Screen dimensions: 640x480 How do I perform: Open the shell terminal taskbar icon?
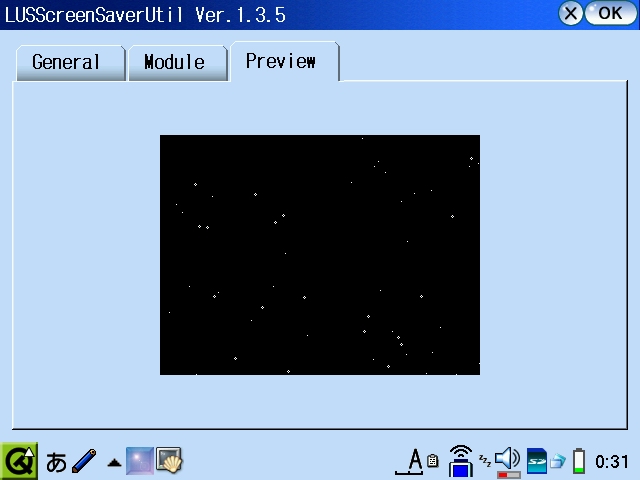point(169,461)
